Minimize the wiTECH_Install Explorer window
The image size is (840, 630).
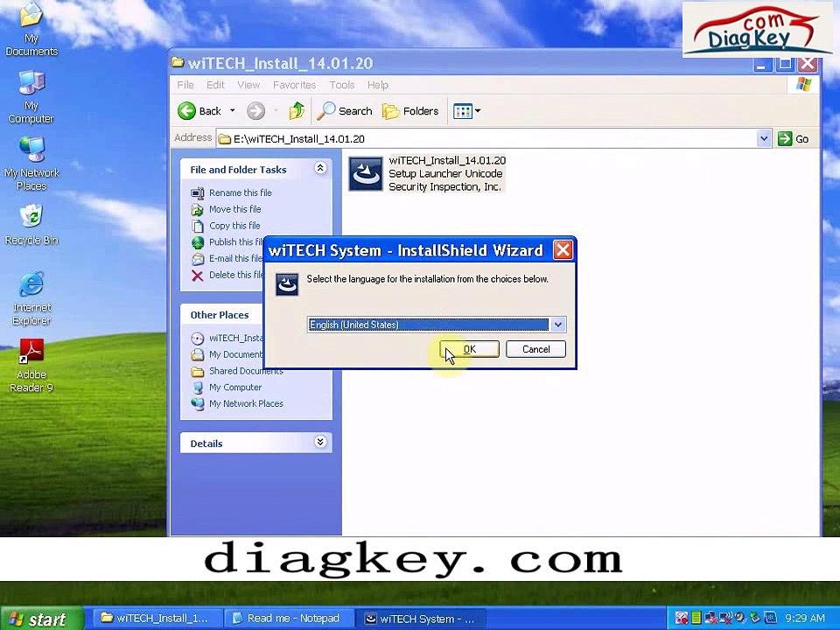pos(762,64)
